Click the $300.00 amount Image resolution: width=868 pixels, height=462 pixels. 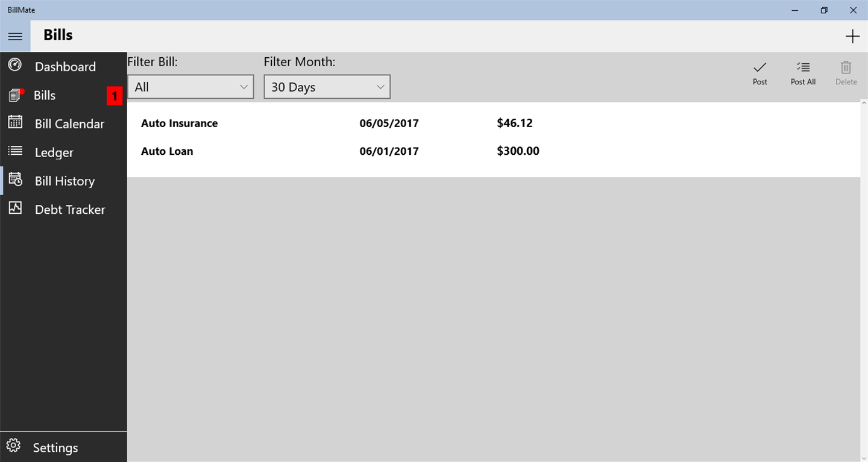pyautogui.click(x=518, y=151)
